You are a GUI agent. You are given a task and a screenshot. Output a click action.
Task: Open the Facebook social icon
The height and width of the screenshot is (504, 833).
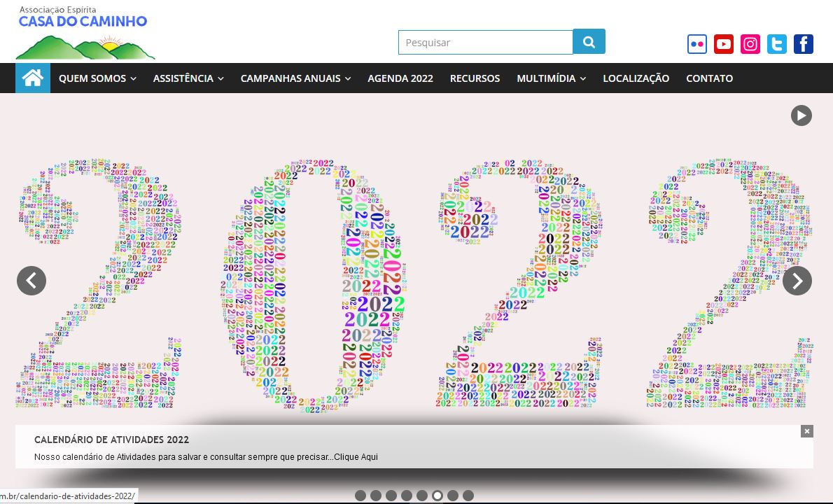804,44
